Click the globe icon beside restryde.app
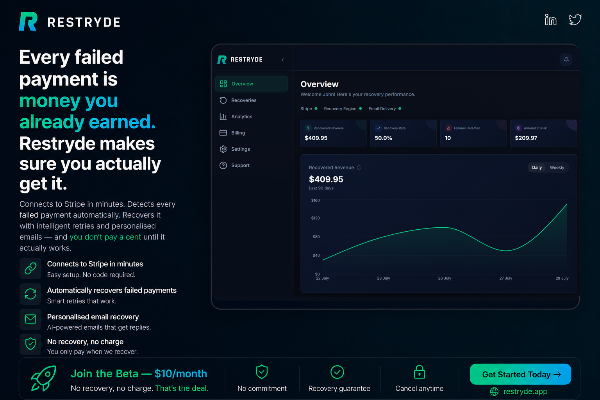Viewport: 600px width, 400px height. (x=494, y=392)
